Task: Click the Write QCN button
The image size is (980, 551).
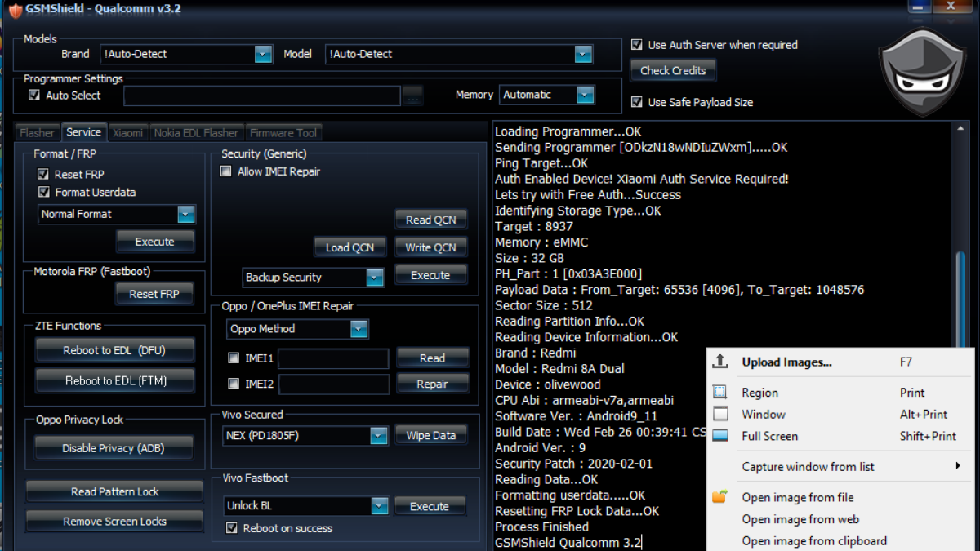Action: click(x=431, y=247)
